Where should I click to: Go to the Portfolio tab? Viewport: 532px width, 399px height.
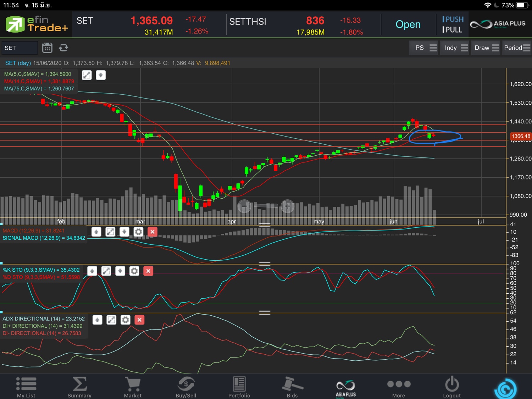(239, 387)
